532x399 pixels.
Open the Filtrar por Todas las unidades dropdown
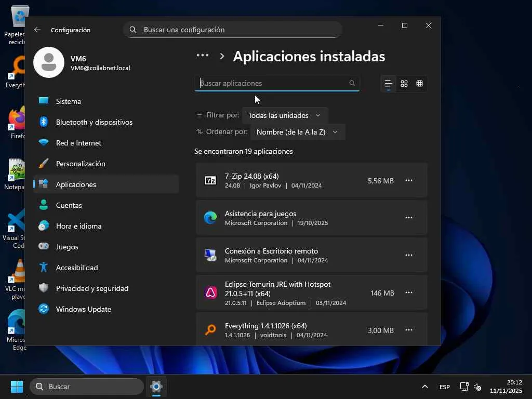click(x=285, y=115)
